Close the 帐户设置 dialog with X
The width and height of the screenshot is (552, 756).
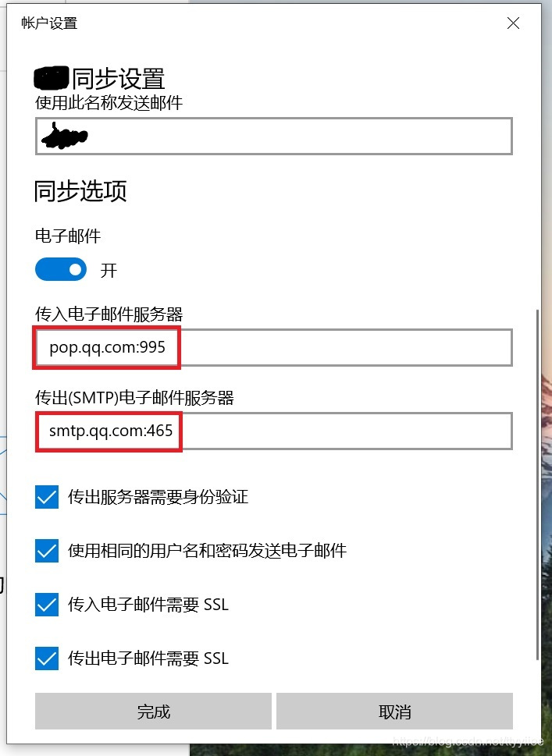click(x=514, y=23)
